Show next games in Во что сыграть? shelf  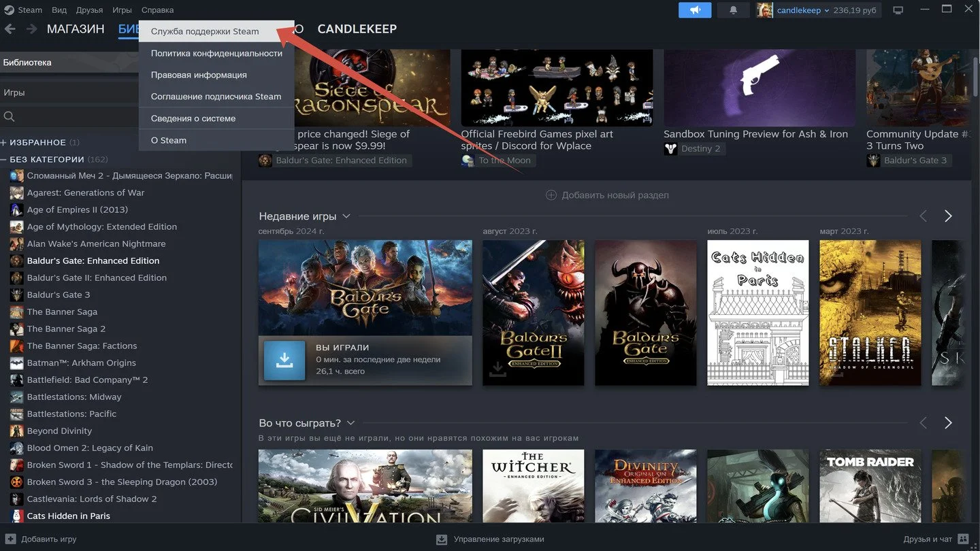(x=948, y=423)
